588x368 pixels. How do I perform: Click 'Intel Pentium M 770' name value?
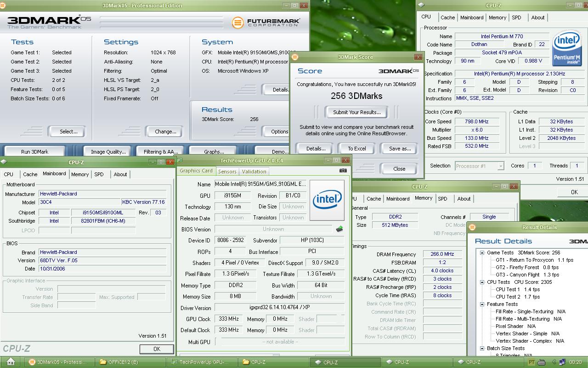502,36
